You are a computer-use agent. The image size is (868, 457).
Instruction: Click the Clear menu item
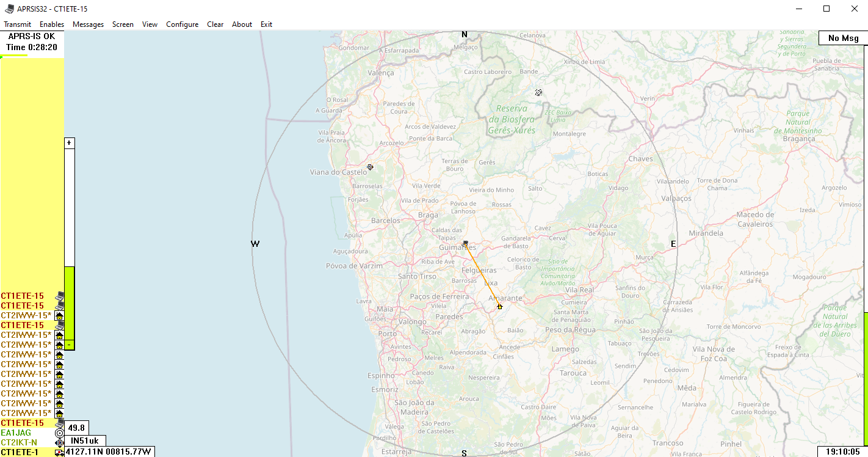tap(215, 24)
